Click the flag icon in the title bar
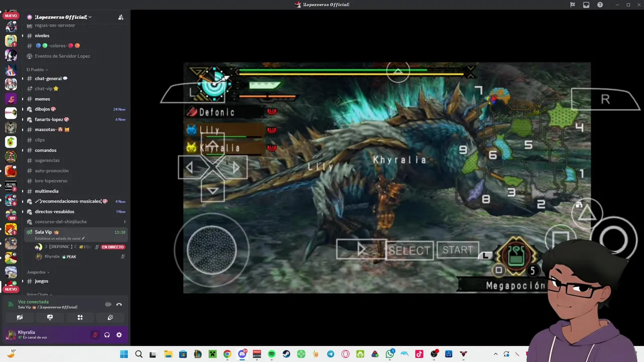Screen dimensions: 644x362 (573, 5)
